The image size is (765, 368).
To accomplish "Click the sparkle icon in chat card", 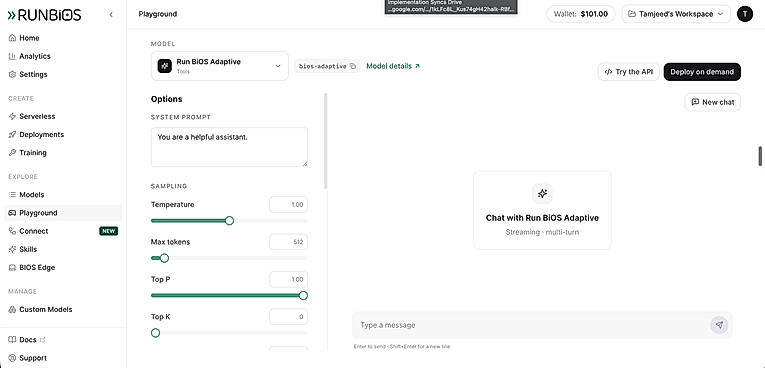I will point(542,193).
